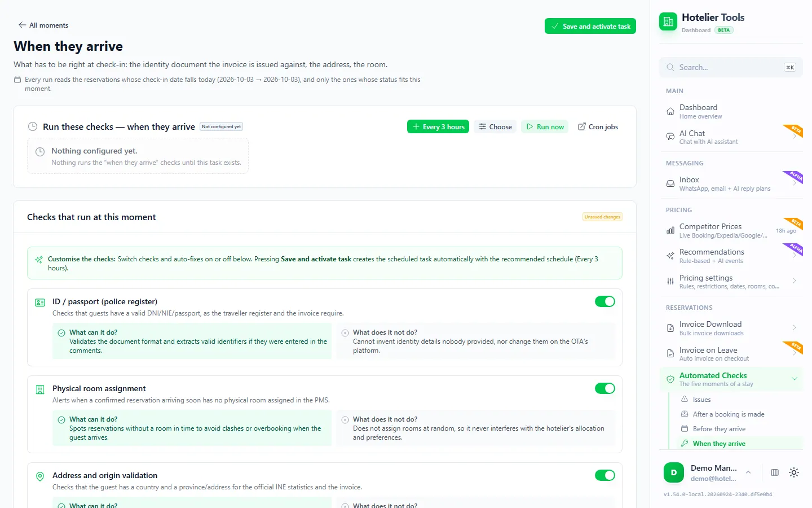
Task: Click the Physical room assignment building icon
Action: tap(40, 389)
